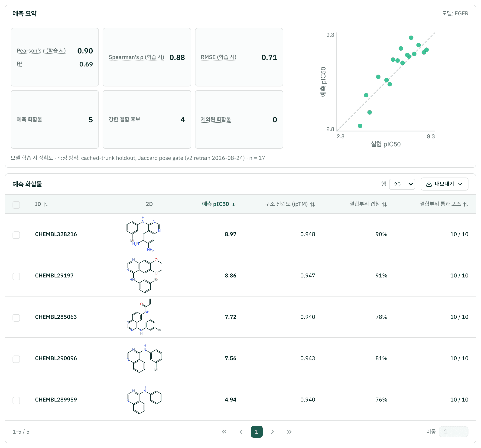The width and height of the screenshot is (481, 448).
Task: Go to previous page chevron
Action: click(x=241, y=432)
